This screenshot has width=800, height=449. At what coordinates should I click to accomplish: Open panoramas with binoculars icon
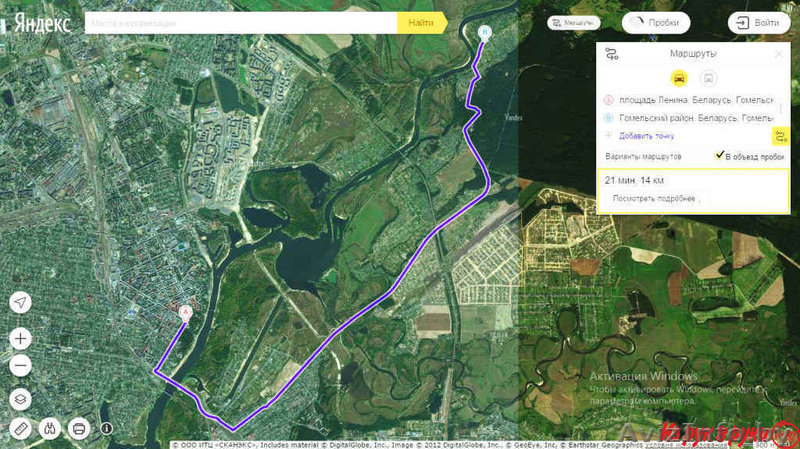pyautogui.click(x=50, y=429)
